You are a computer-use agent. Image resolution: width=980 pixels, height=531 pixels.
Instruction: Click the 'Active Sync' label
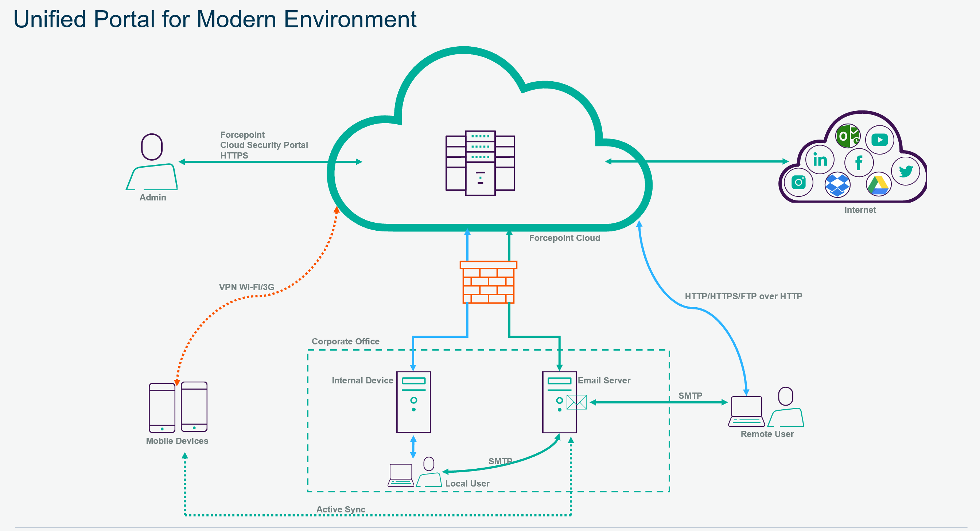pos(341,509)
